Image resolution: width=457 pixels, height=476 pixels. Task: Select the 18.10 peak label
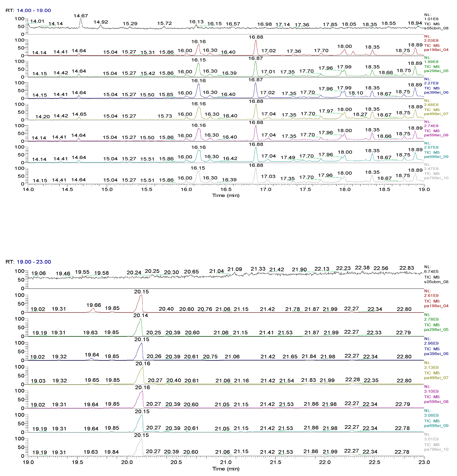point(356,93)
